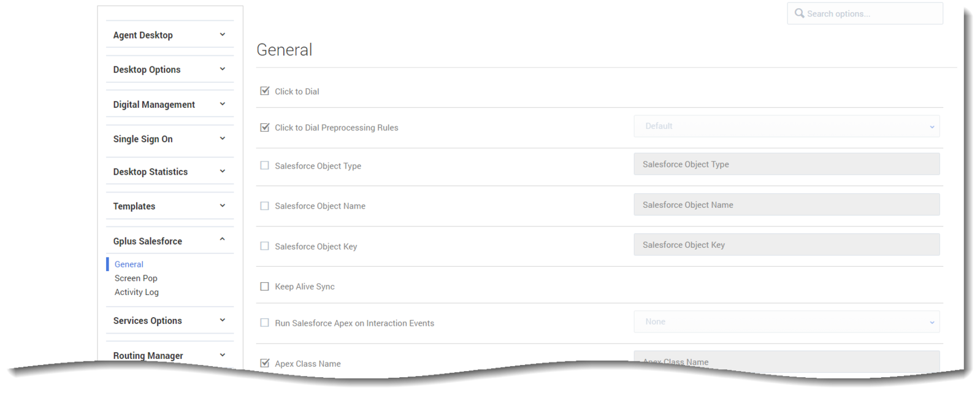This screenshot has height=395, width=980.
Task: Open the Screen Pop settings page
Action: click(136, 278)
